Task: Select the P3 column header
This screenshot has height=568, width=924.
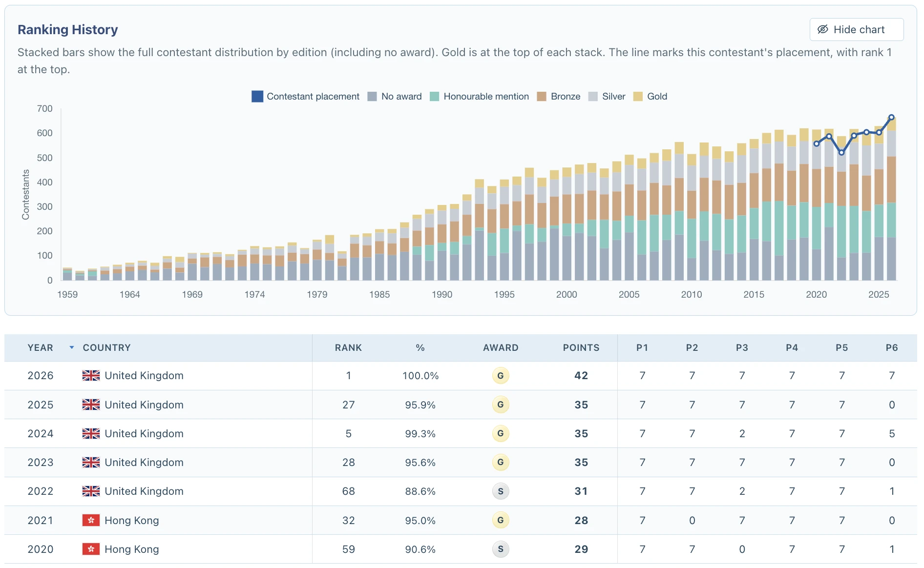Action: (742, 348)
